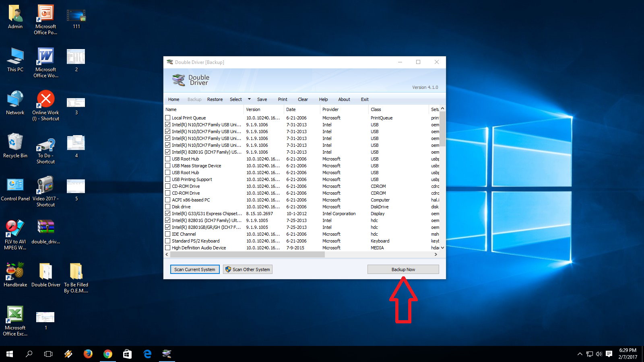Screen dimensions: 644x362
Task: Click the scrollbar down arrow in driver list
Action: (x=442, y=248)
